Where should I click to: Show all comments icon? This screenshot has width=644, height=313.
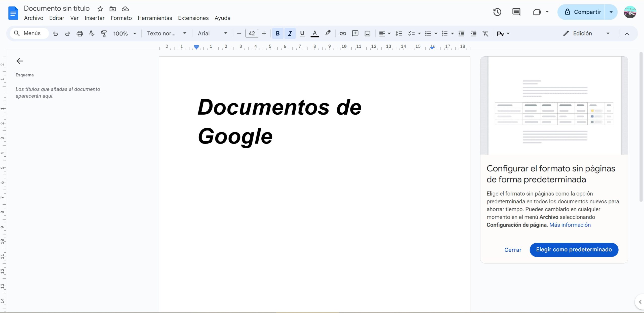(516, 12)
